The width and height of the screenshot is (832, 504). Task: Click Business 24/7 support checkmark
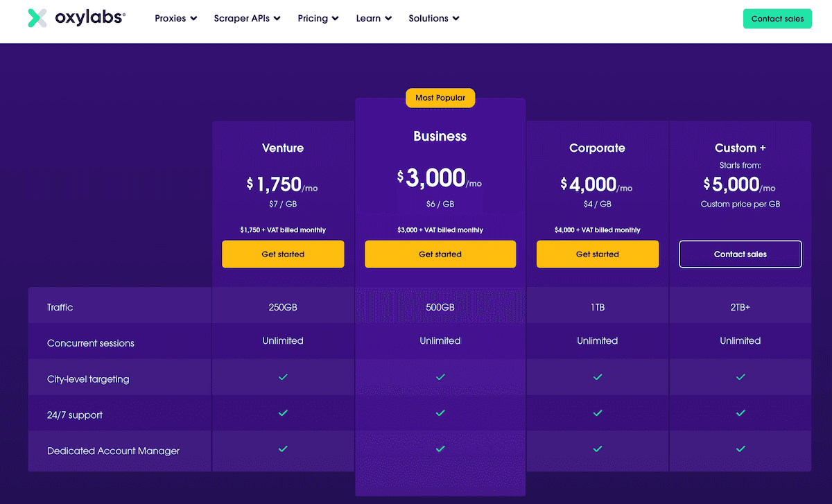[440, 413]
